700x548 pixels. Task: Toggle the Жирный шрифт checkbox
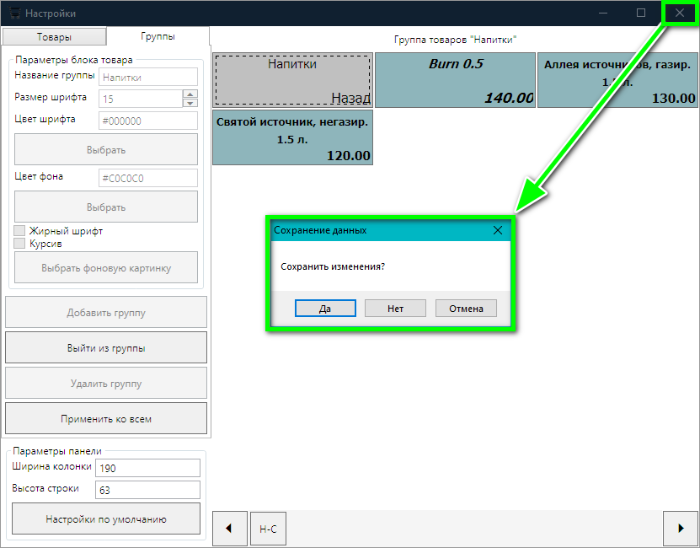(19, 231)
